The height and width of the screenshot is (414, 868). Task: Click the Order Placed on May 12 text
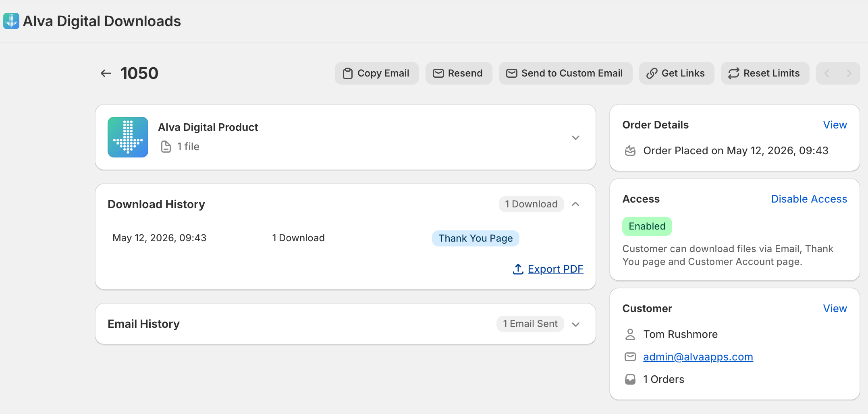(x=735, y=151)
